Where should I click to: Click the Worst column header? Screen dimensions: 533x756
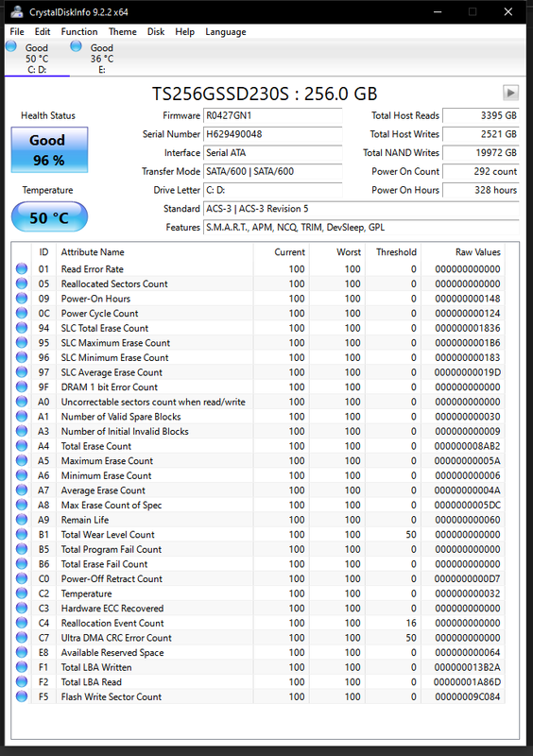click(337, 251)
